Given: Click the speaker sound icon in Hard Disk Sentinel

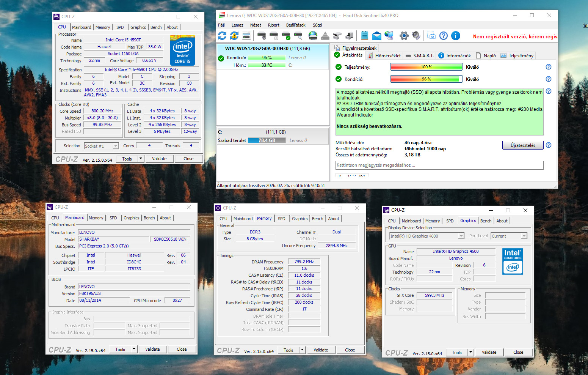Looking at the screenshot, I should pos(416,36).
